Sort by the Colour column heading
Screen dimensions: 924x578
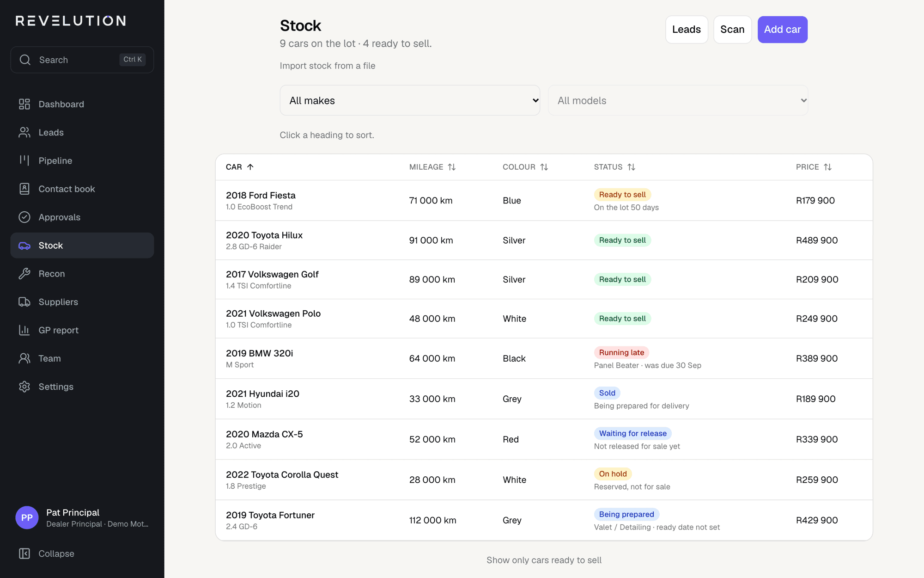click(x=525, y=167)
